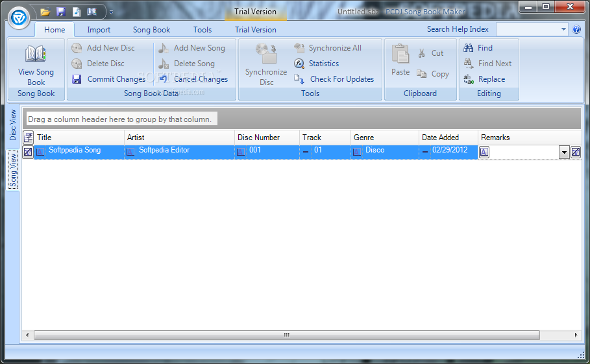
Task: Select the 02/29/2012 date cell
Action: click(448, 152)
